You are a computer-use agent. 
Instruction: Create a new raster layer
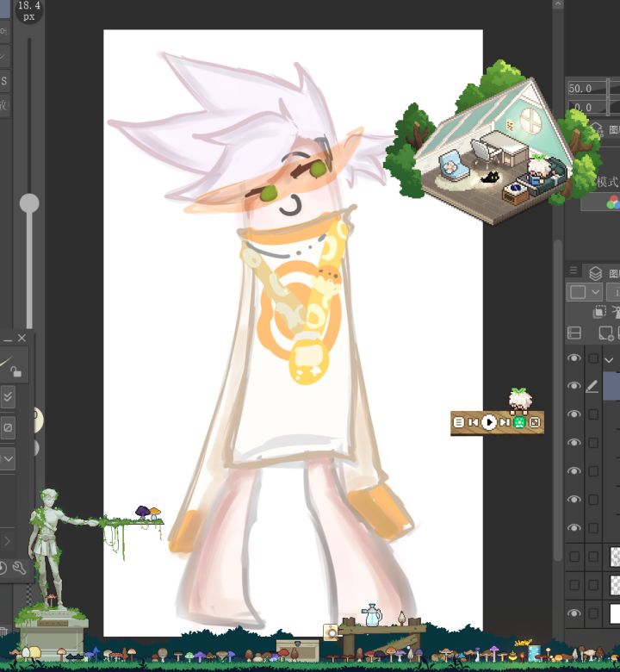point(606,333)
